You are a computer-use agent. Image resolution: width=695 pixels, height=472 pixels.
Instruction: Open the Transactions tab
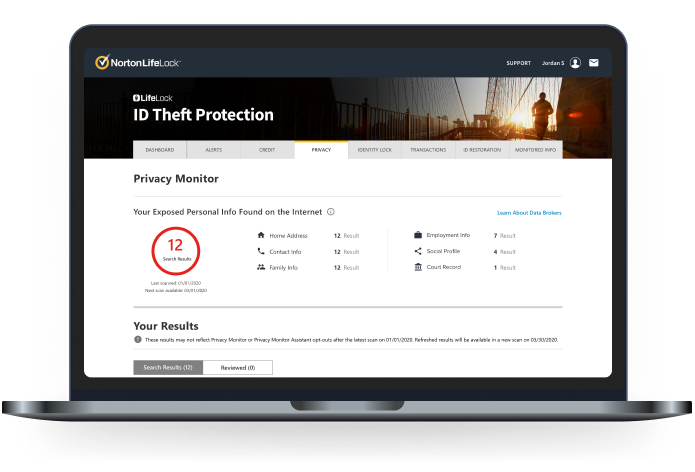click(429, 150)
